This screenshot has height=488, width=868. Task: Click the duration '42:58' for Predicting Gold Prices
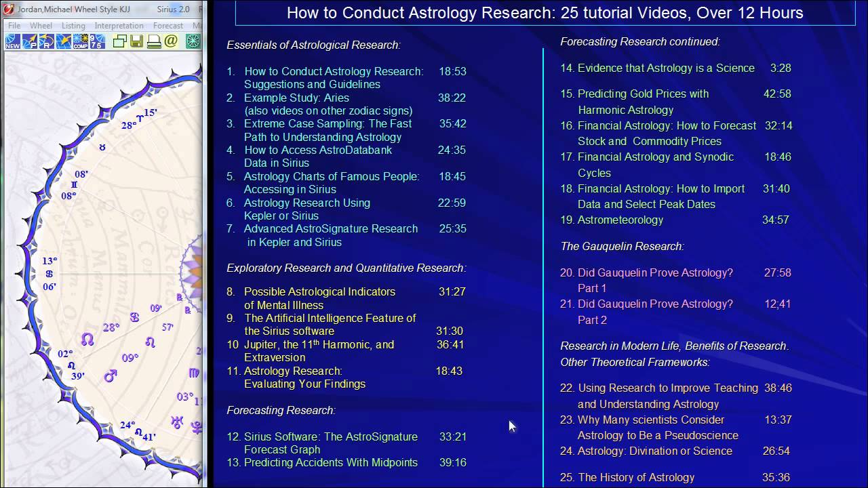click(x=777, y=94)
